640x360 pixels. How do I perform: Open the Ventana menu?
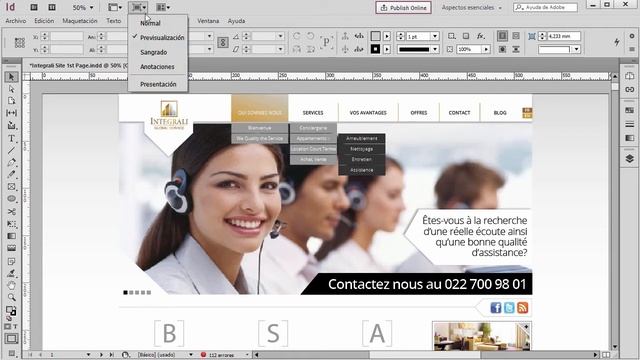(208, 21)
